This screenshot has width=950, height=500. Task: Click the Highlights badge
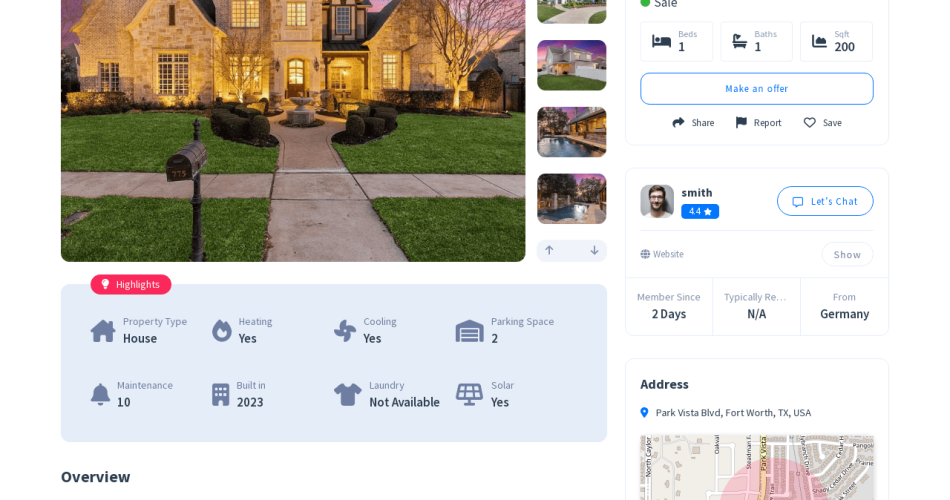tap(131, 284)
